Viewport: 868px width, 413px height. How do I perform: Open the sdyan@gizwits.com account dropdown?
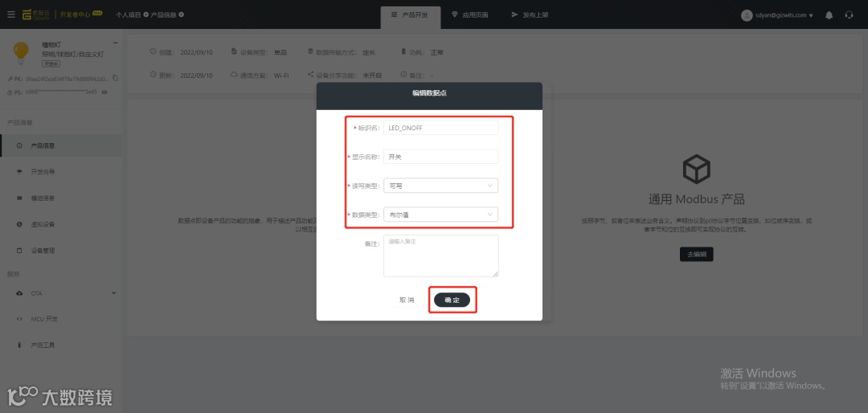point(784,15)
